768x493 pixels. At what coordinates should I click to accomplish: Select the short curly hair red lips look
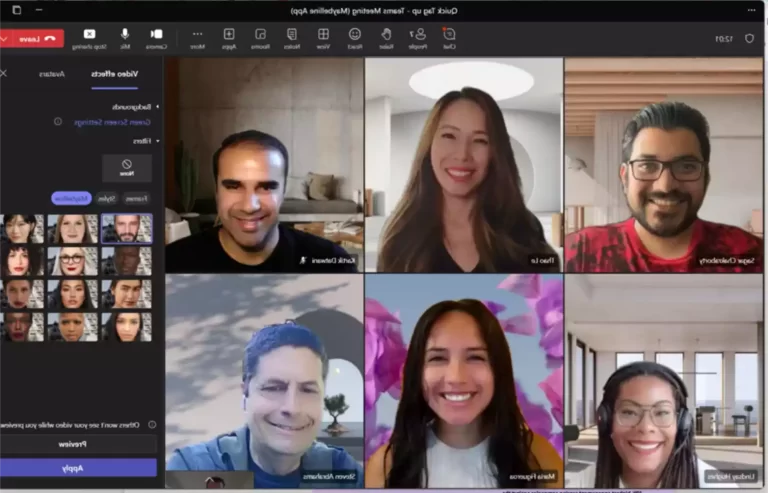coord(22,261)
